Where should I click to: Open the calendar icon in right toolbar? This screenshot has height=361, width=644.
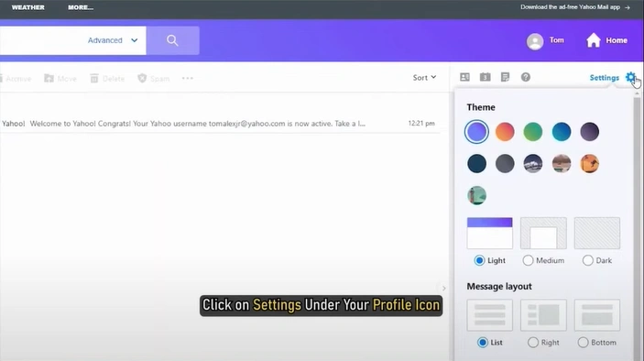coord(485,77)
